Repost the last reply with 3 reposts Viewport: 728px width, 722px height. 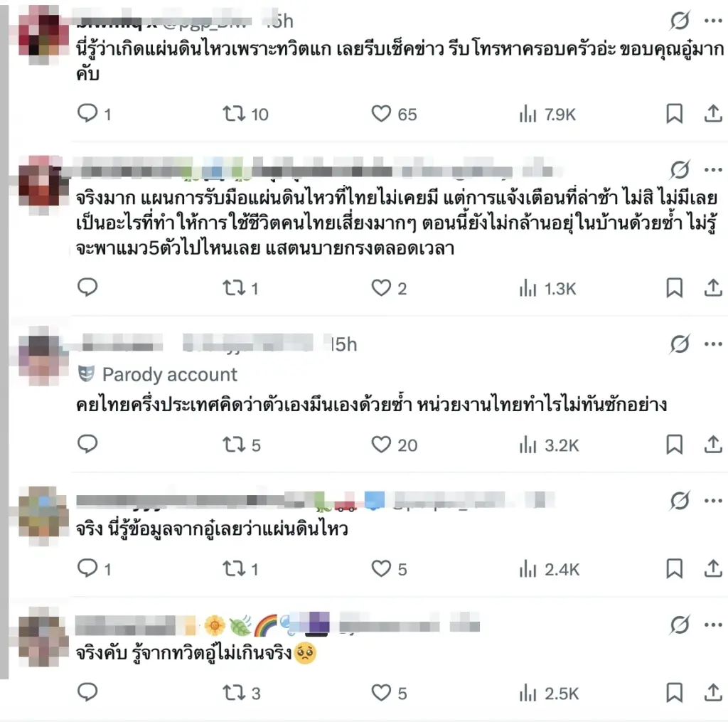click(242, 693)
